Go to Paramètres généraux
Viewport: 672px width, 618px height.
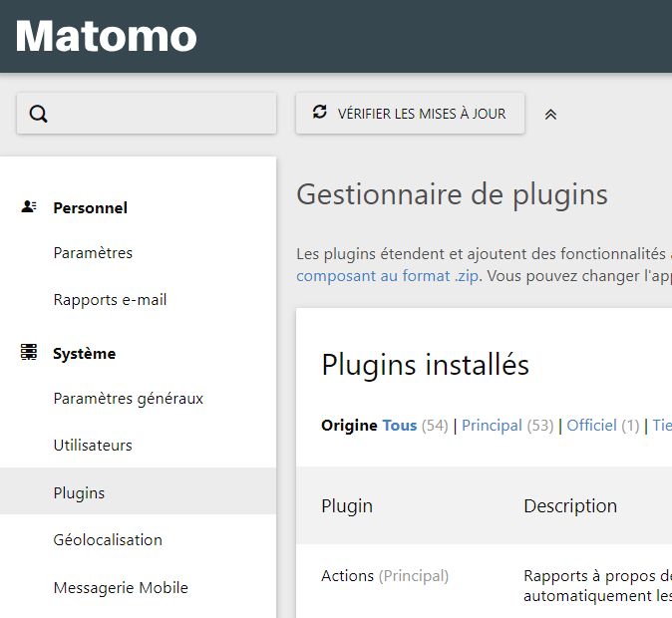click(128, 399)
